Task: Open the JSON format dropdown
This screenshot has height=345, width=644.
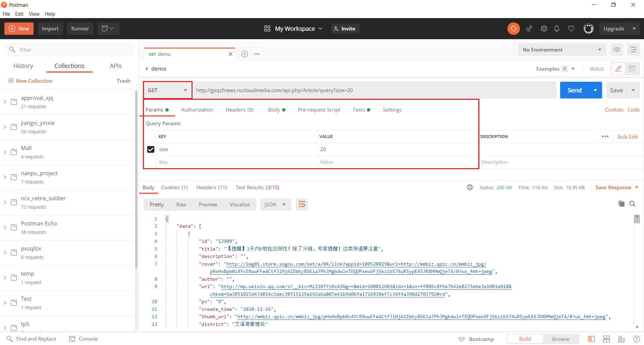Action: coord(275,205)
